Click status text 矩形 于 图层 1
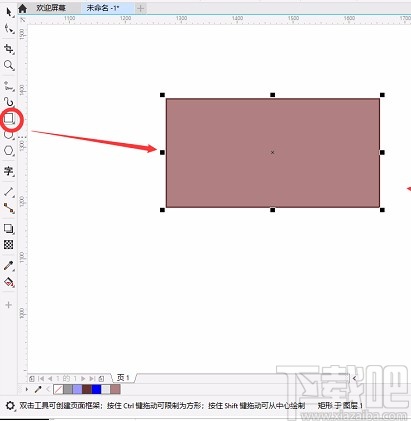 [340, 406]
